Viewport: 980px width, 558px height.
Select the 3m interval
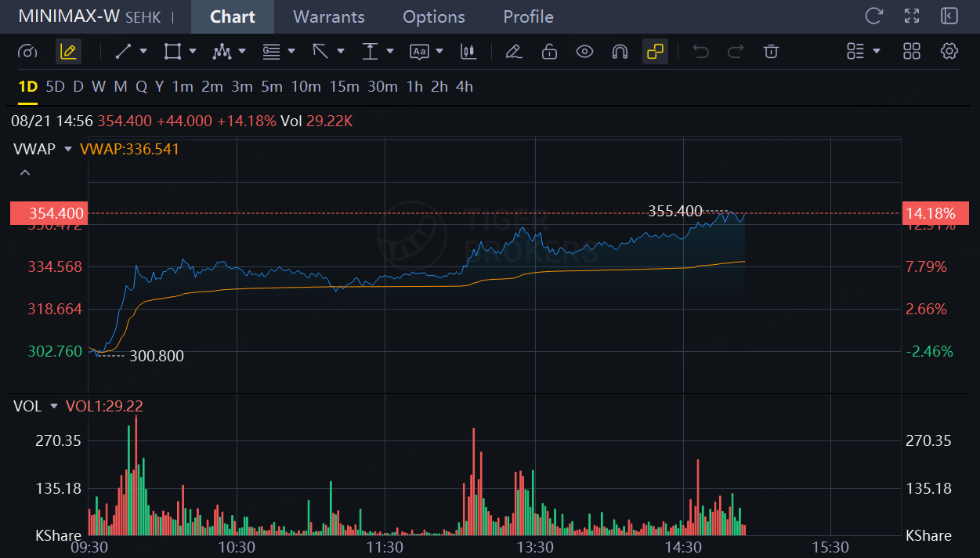pos(242,87)
